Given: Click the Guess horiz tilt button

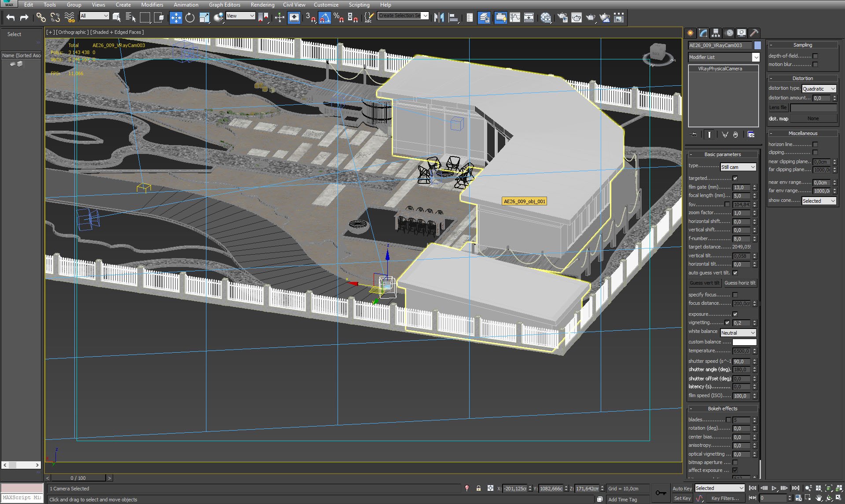Looking at the screenshot, I should pyautogui.click(x=740, y=283).
